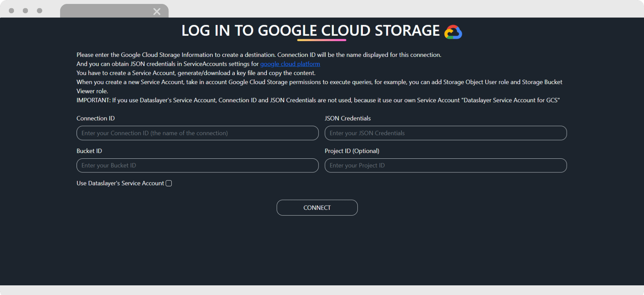This screenshot has height=295, width=644.
Task: Click the Project ID (Optional) label
Action: pyautogui.click(x=352, y=151)
